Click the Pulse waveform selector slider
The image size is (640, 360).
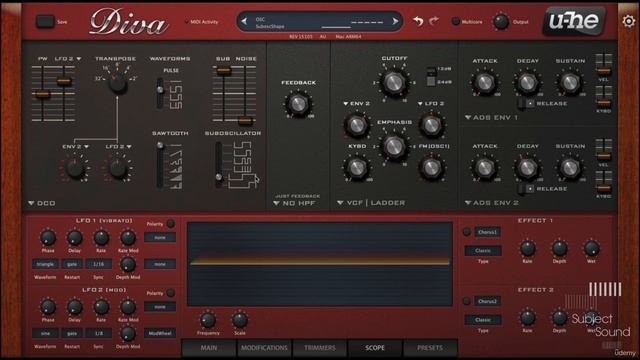[x=160, y=93]
